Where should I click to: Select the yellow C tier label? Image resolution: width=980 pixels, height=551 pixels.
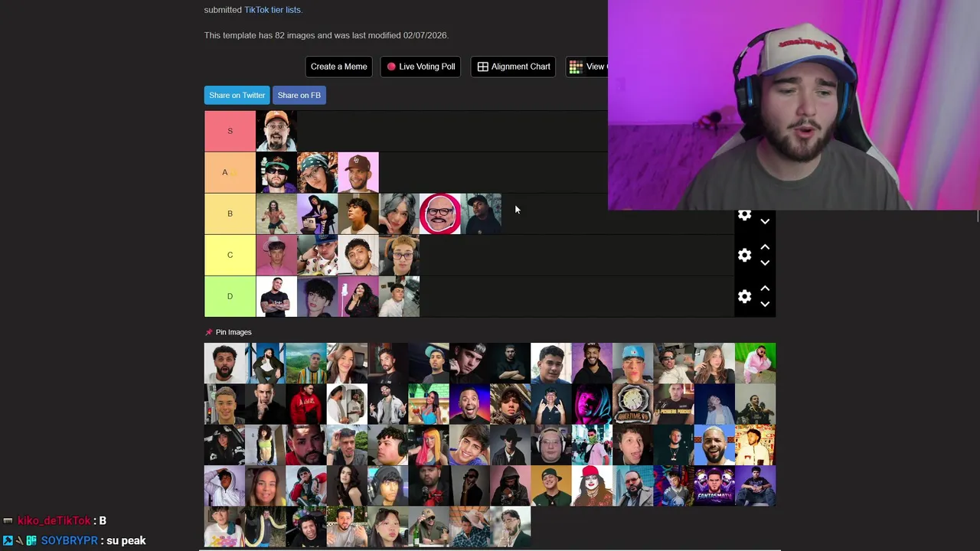point(230,255)
